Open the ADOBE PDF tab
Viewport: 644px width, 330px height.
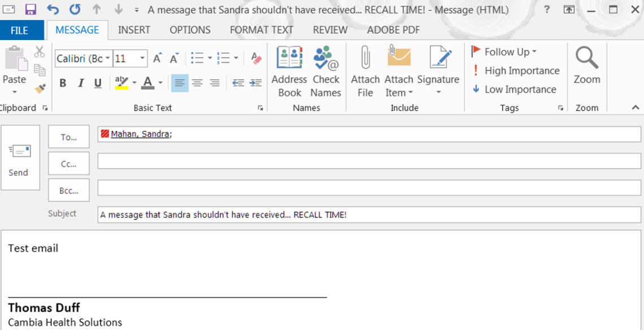(x=393, y=30)
